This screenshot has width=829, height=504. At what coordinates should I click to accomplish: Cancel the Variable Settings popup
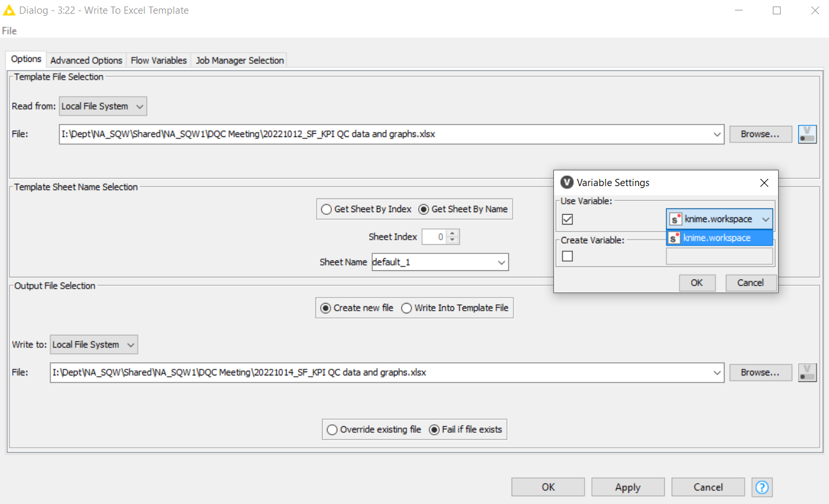(751, 283)
